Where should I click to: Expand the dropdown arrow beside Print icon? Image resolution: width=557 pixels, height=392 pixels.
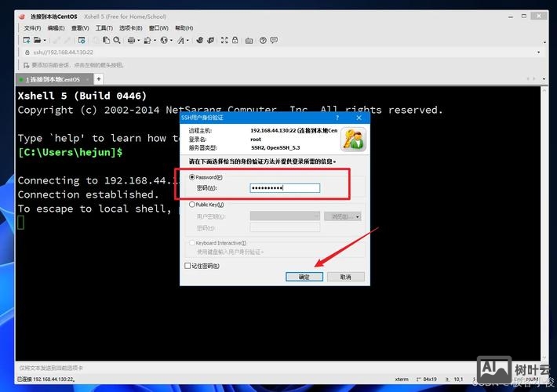(x=138, y=41)
